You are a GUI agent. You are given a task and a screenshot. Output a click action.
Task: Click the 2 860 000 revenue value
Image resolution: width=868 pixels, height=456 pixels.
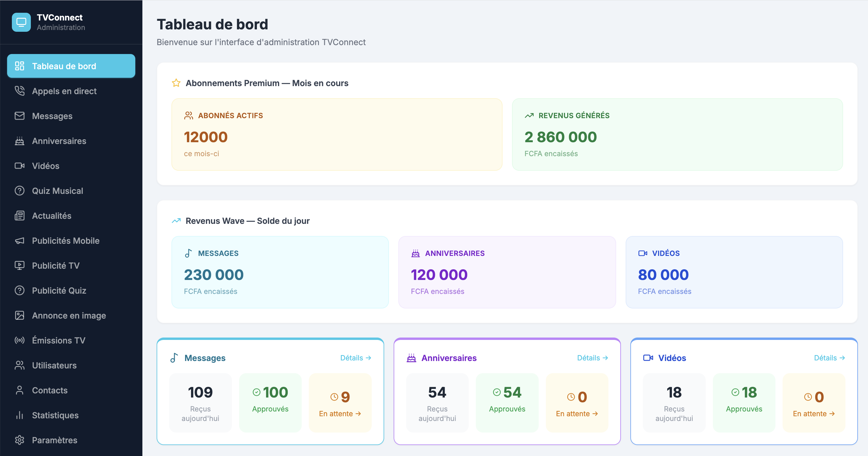(561, 137)
